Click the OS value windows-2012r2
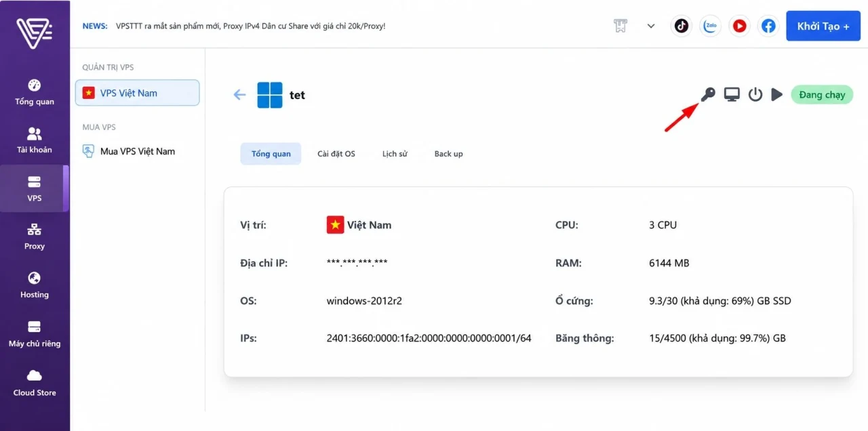 pyautogui.click(x=364, y=300)
